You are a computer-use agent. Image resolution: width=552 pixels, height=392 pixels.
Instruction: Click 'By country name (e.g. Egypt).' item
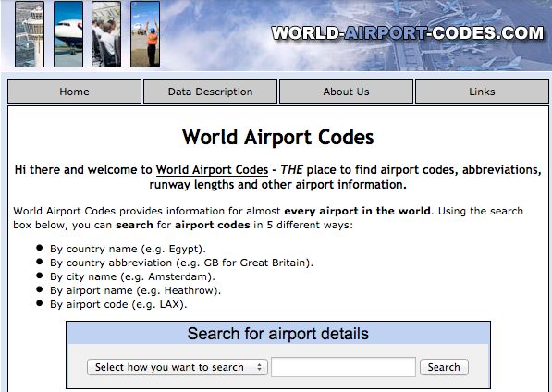[x=128, y=249]
